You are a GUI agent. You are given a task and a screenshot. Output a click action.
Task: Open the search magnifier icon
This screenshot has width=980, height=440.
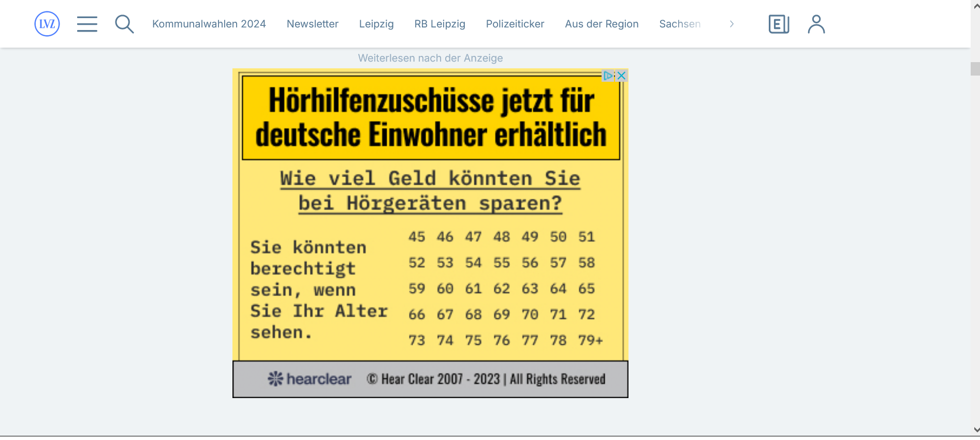click(124, 24)
